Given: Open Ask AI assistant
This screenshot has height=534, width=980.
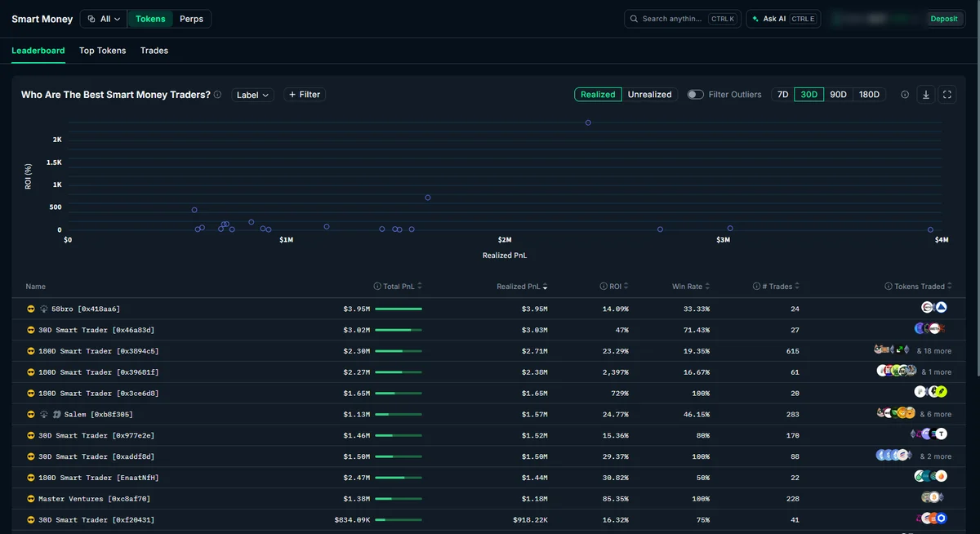Looking at the screenshot, I should [783, 19].
